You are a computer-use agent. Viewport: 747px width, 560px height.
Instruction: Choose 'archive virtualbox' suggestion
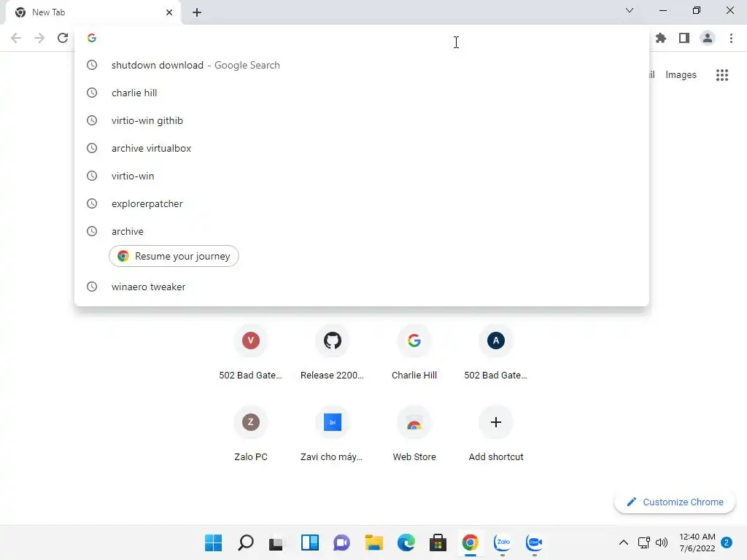(x=362, y=148)
